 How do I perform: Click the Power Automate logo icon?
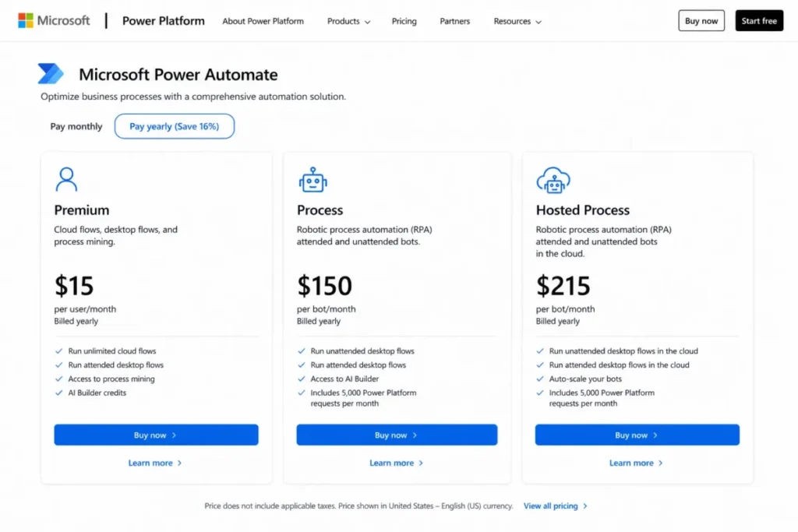51,74
